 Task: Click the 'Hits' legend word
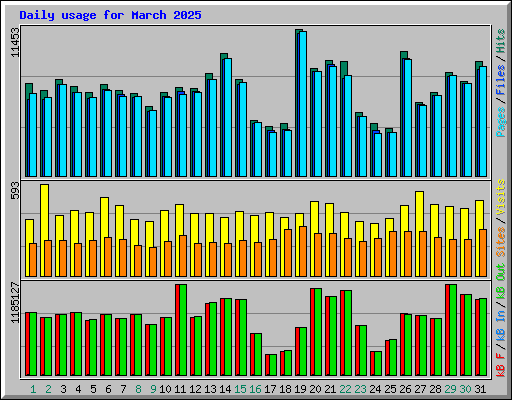point(501,41)
